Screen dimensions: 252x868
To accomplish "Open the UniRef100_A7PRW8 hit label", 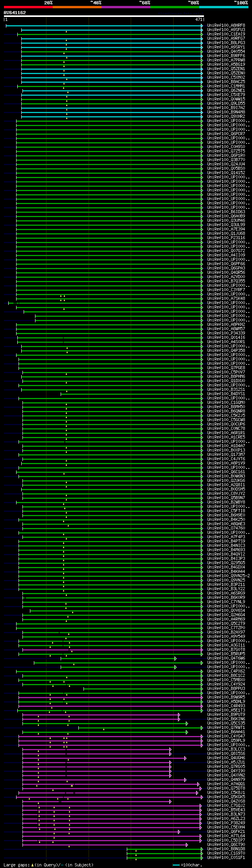I will [226, 60].
